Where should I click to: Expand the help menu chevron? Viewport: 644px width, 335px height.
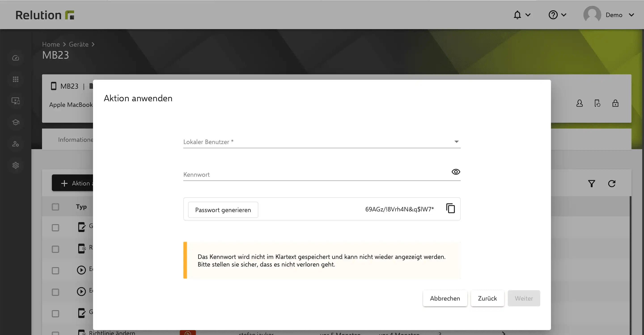click(563, 15)
